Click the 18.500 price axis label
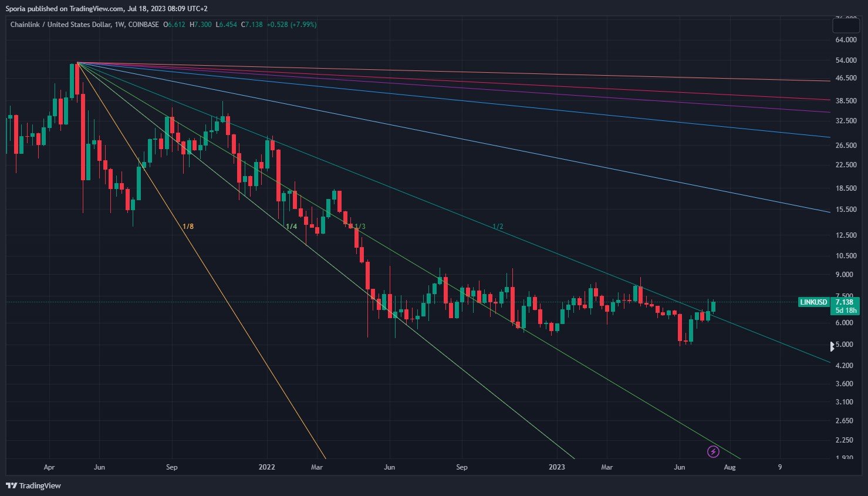Image resolution: width=868 pixels, height=496 pixels. pos(846,188)
